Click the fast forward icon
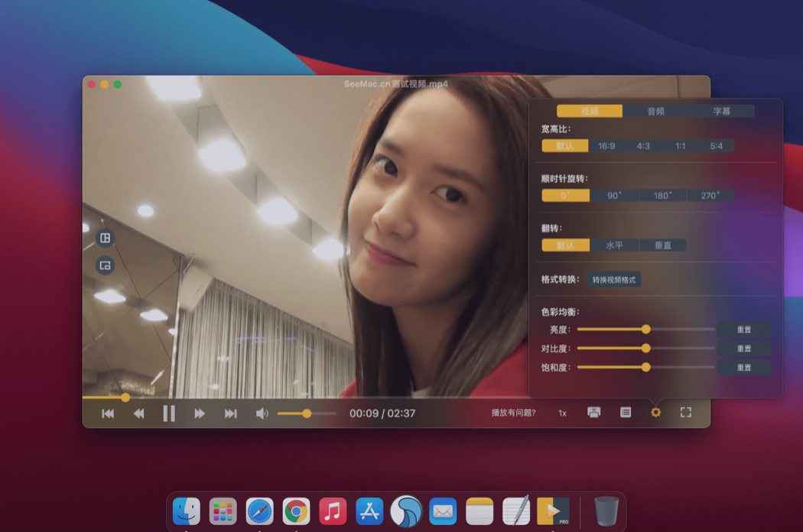Image resolution: width=803 pixels, height=532 pixels. tap(200, 412)
